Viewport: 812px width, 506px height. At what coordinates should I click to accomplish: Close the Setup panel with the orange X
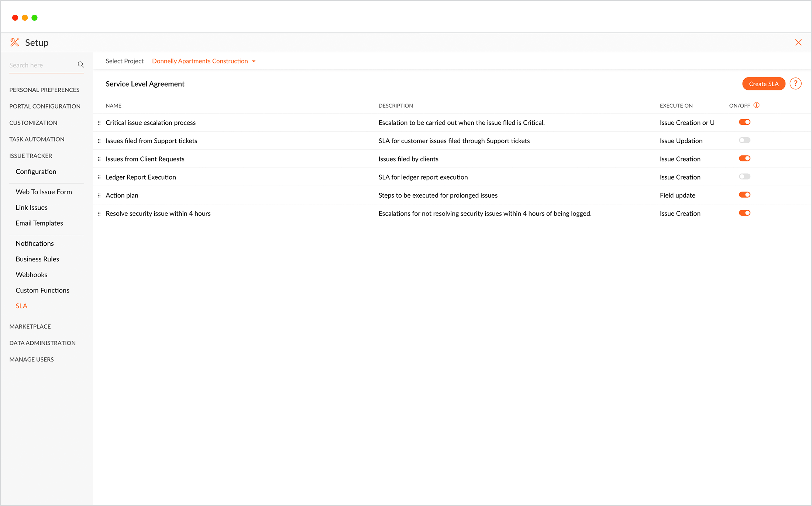pos(798,42)
